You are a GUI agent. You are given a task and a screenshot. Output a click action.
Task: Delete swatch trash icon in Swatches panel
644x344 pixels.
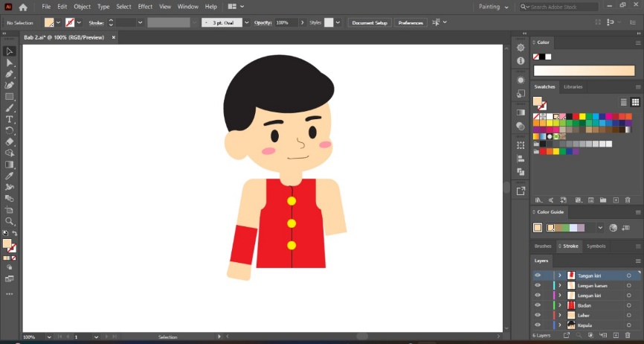click(x=628, y=200)
